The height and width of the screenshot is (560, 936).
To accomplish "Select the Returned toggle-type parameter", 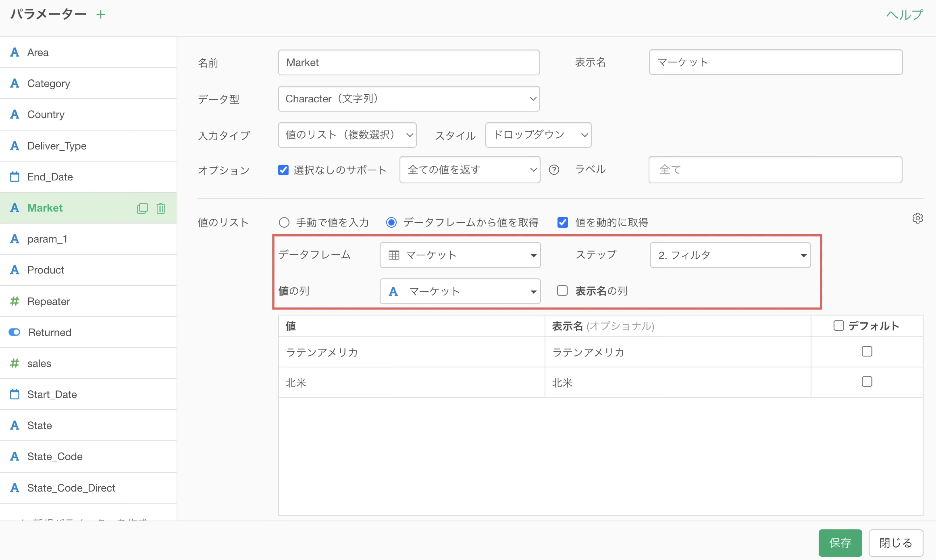I will (x=50, y=332).
